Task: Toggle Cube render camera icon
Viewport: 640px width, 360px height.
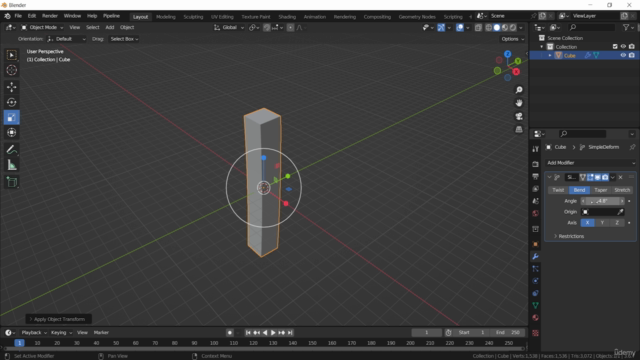Action: [x=632, y=55]
